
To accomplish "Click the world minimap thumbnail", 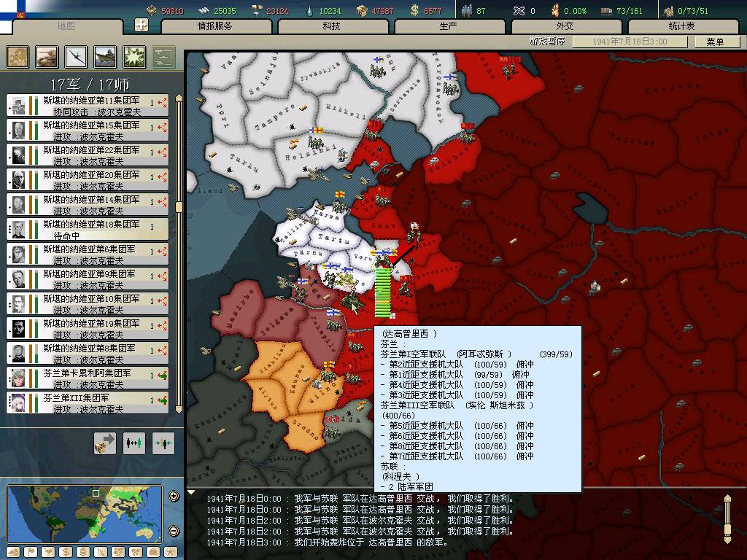I will pyautogui.click(x=85, y=514).
